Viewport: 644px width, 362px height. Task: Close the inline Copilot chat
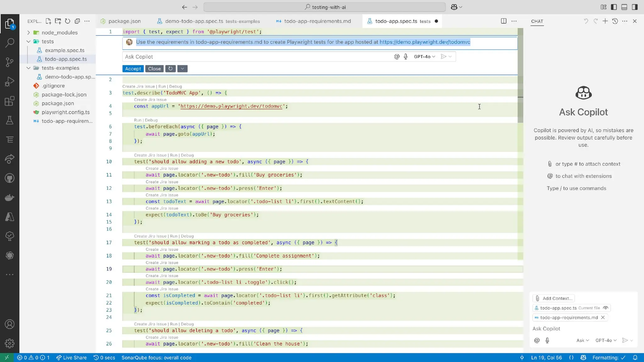(x=154, y=69)
